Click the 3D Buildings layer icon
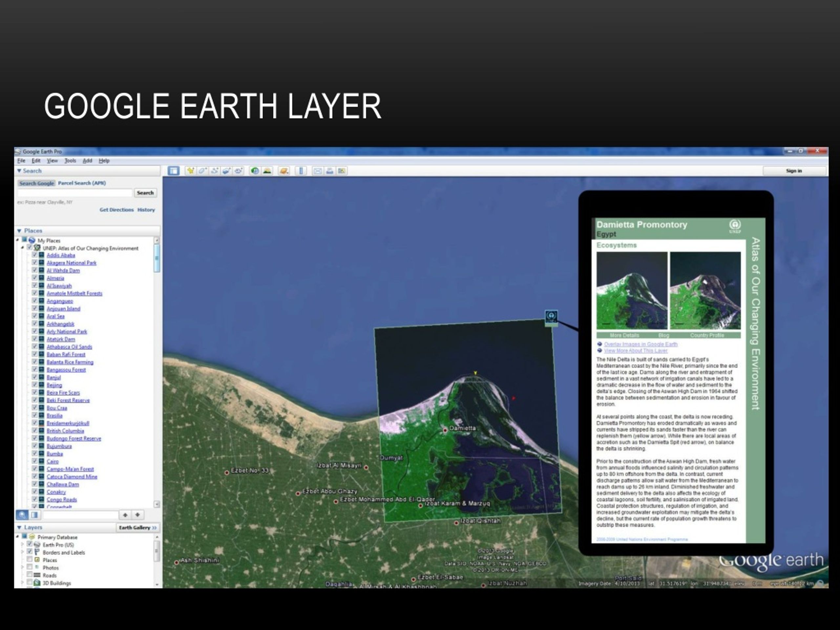840x630 pixels. 37,582
